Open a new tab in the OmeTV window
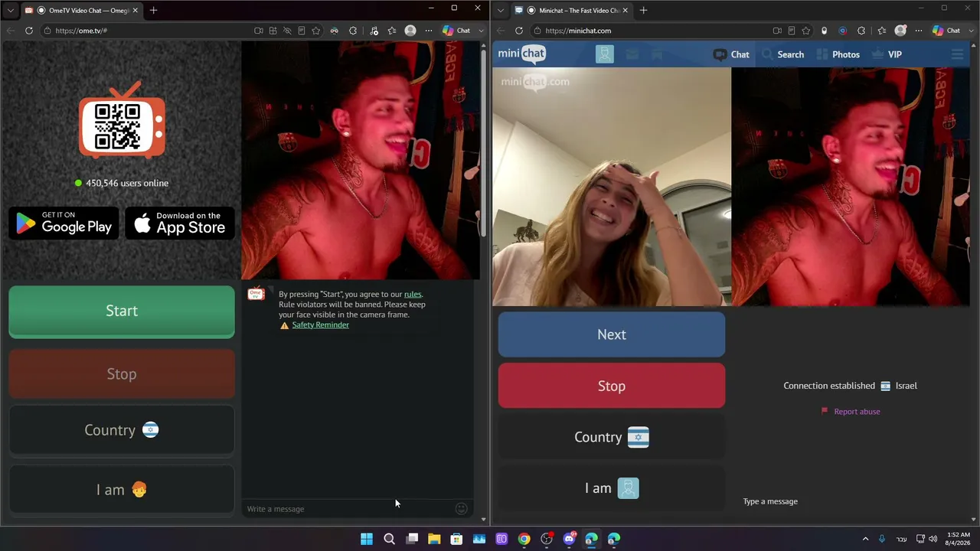 153,11
